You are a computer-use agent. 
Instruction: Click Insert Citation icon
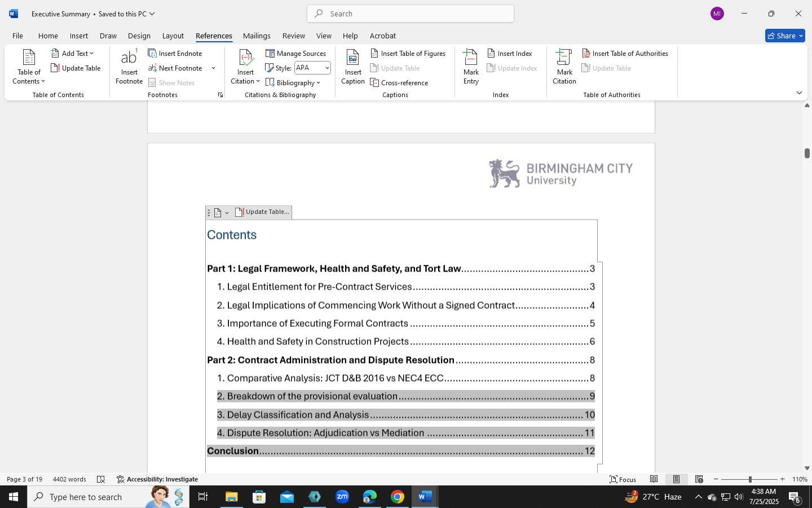click(x=245, y=67)
